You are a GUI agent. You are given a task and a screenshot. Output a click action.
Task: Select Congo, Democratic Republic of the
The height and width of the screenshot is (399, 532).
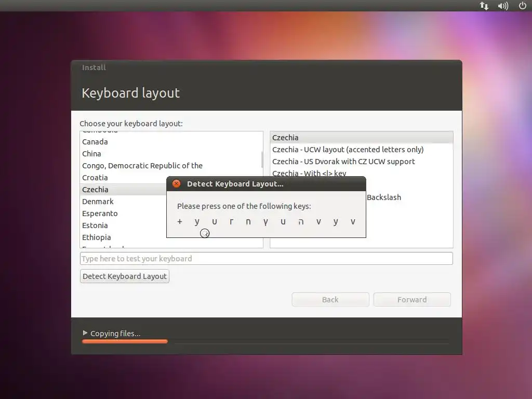170,166
